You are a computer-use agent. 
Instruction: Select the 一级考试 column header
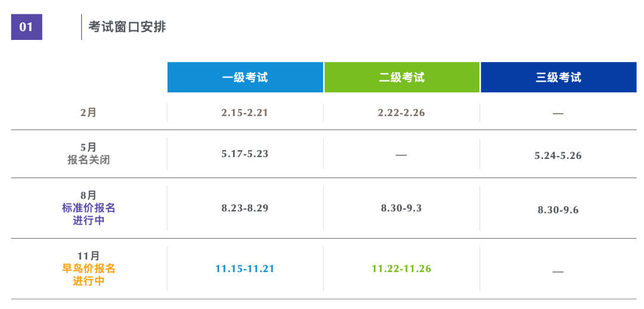245,77
